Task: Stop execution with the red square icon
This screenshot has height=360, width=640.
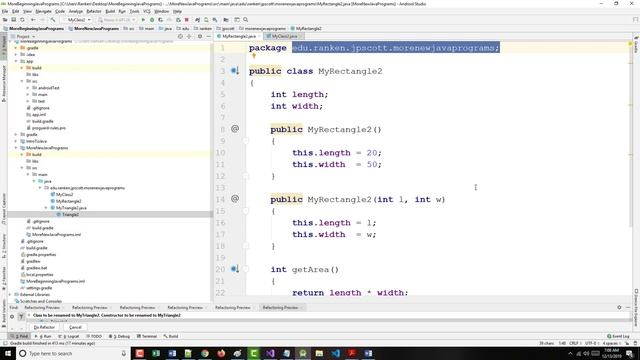Action: click(187, 20)
